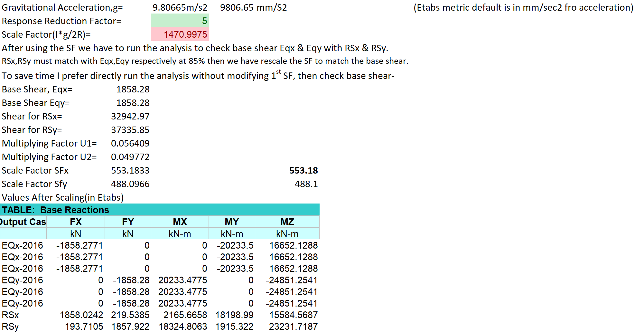Viewport: 644px width, 332px height.
Task: Select the first EQx-2016 row label
Action: (x=22, y=245)
